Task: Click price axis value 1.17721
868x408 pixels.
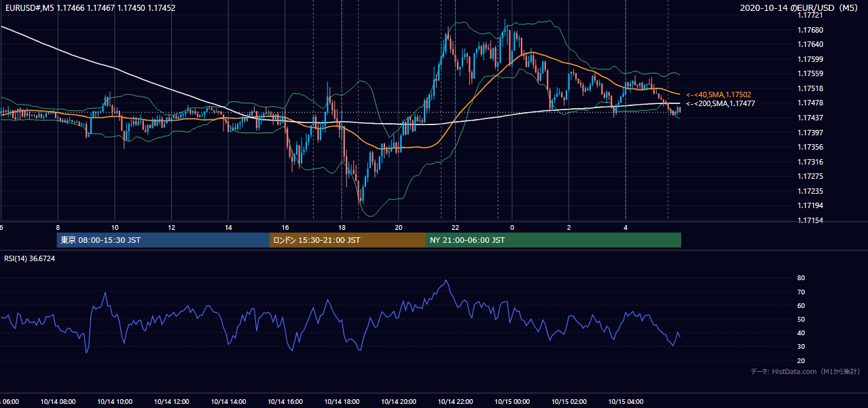Action: (810, 16)
